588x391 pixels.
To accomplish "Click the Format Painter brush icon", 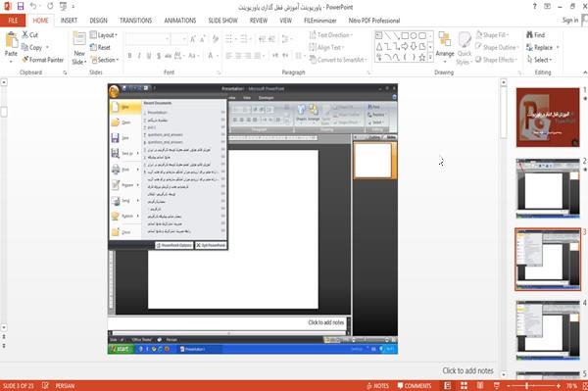I will tap(25, 60).
